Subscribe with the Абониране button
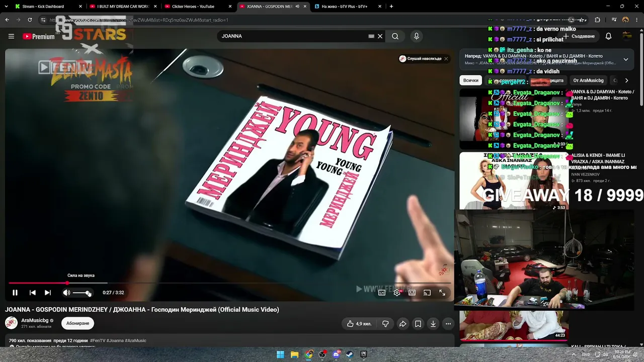Screen dimensions: 644x362 (77, 323)
